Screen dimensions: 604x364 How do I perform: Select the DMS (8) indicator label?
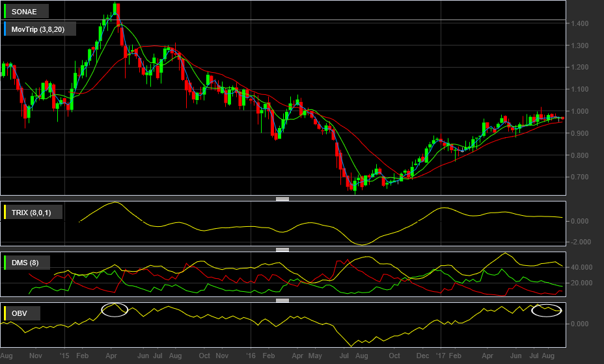click(25, 263)
